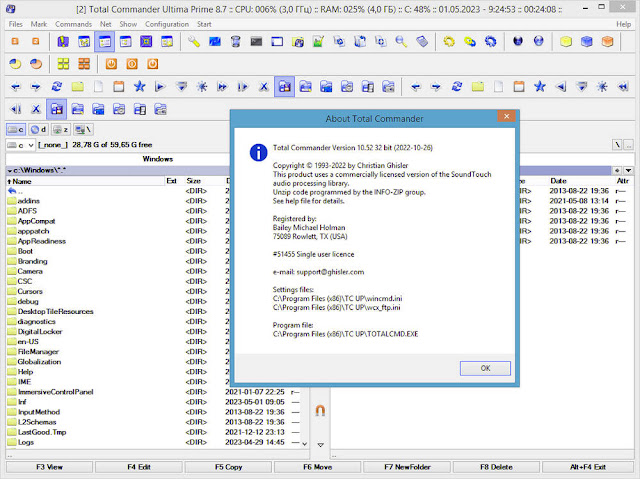
Task: Click the yellow cube icon
Action: tap(566, 42)
